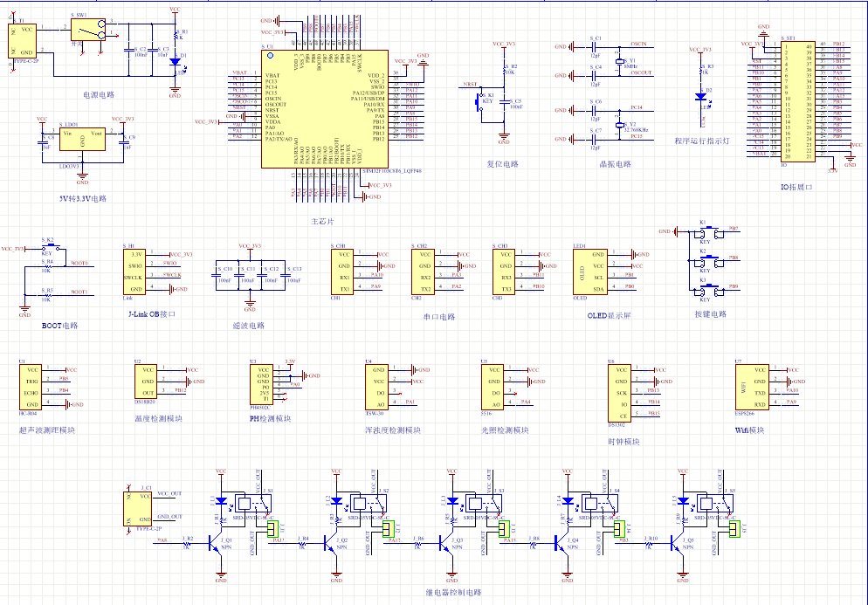Select the J_Q4 NPN transistor
Image resolution: width=868 pixels, height=605 pixels.
tap(561, 544)
